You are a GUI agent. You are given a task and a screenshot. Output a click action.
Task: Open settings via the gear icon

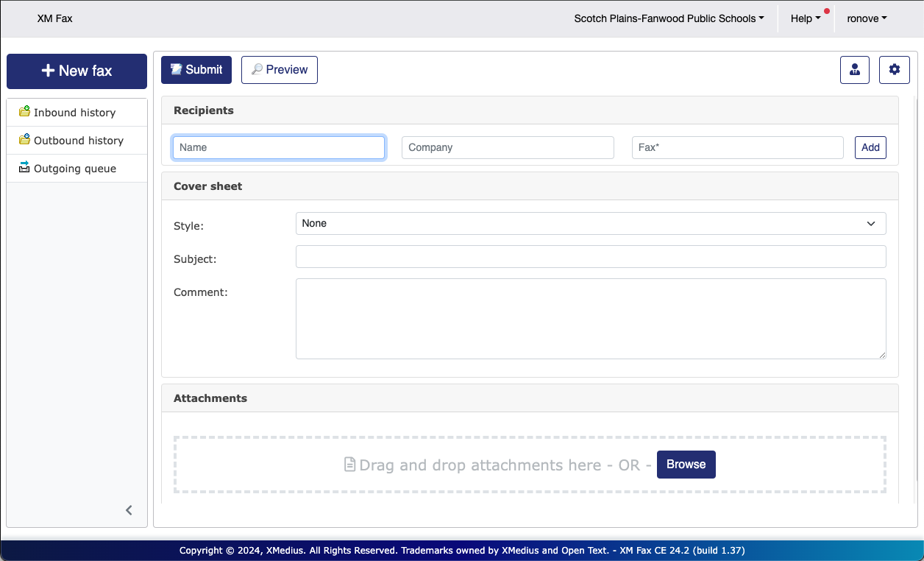pyautogui.click(x=894, y=70)
